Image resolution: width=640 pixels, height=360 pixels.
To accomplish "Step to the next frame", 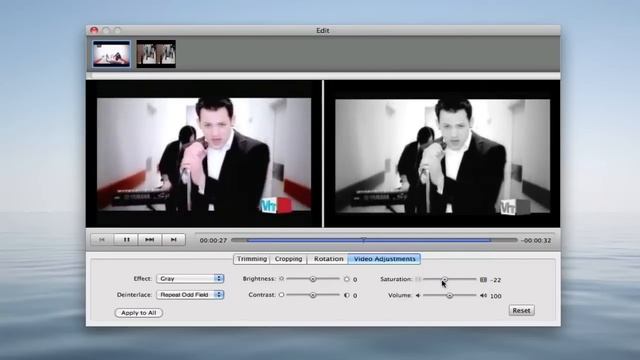I will (173, 240).
